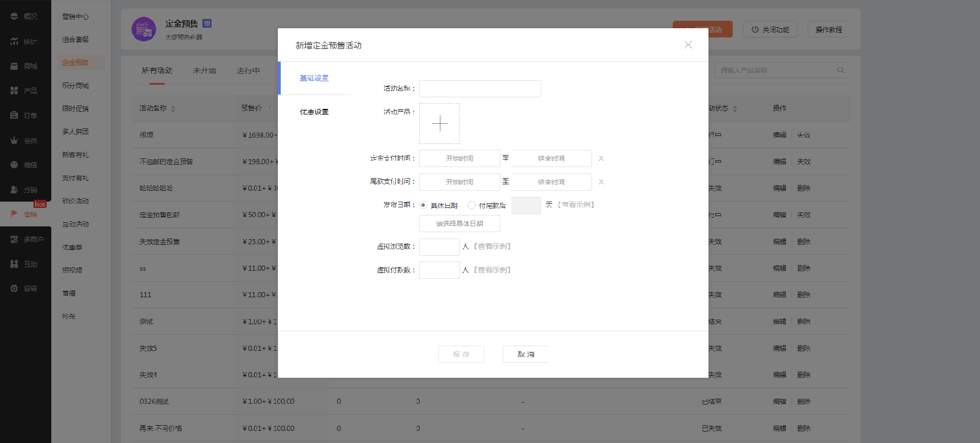Click the 虚拟付款数 number input

coord(439,270)
